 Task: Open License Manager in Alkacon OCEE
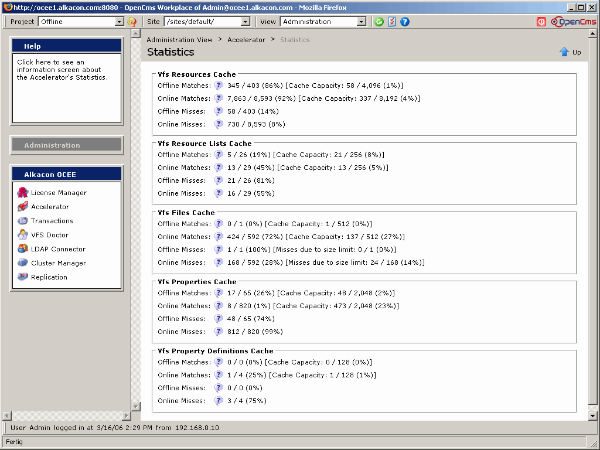point(58,192)
